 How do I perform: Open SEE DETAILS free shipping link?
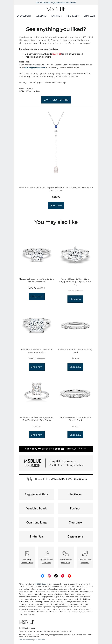pyautogui.click(x=80, y=479)
